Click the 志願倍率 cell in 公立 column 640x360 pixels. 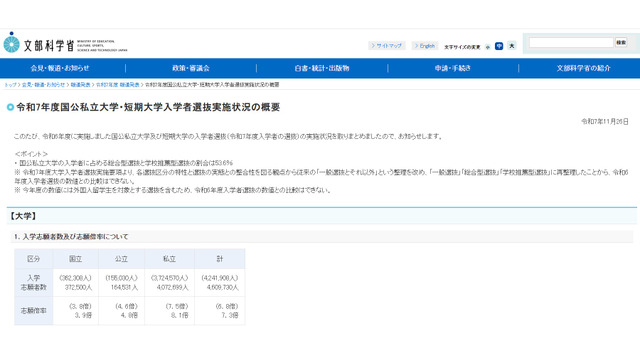click(121, 311)
